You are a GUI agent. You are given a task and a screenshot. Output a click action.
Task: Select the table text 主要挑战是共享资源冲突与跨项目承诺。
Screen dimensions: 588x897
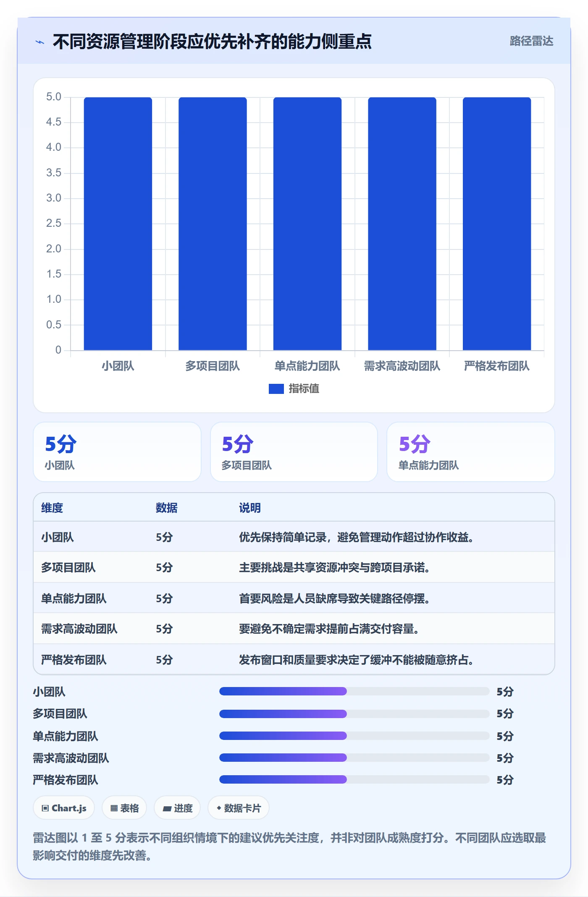pyautogui.click(x=335, y=568)
